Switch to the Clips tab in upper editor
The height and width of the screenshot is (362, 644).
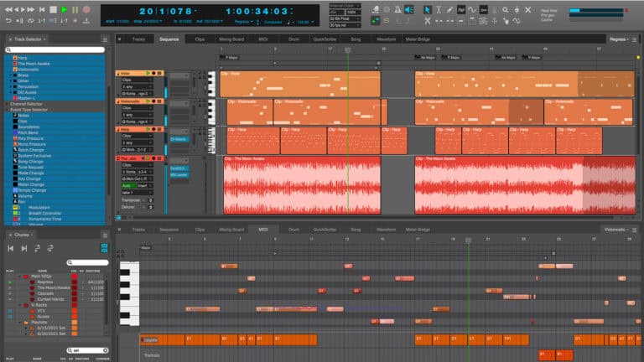tap(200, 39)
